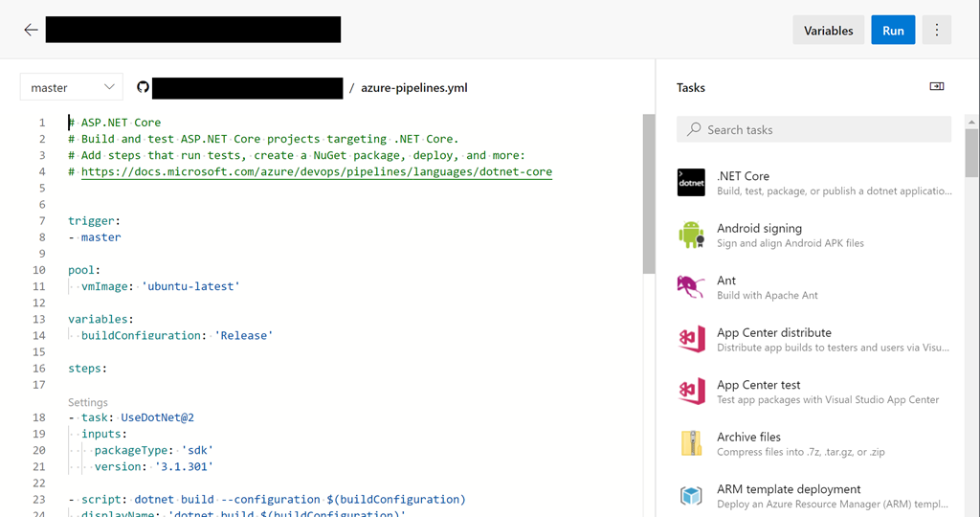Click line number 12 in the gutter
Image resolution: width=980 pixels, height=517 pixels.
pos(38,303)
